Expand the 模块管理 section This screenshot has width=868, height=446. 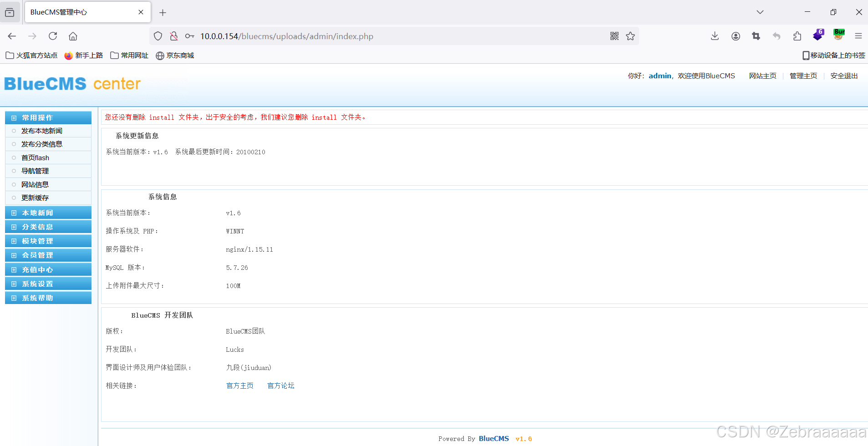48,241
